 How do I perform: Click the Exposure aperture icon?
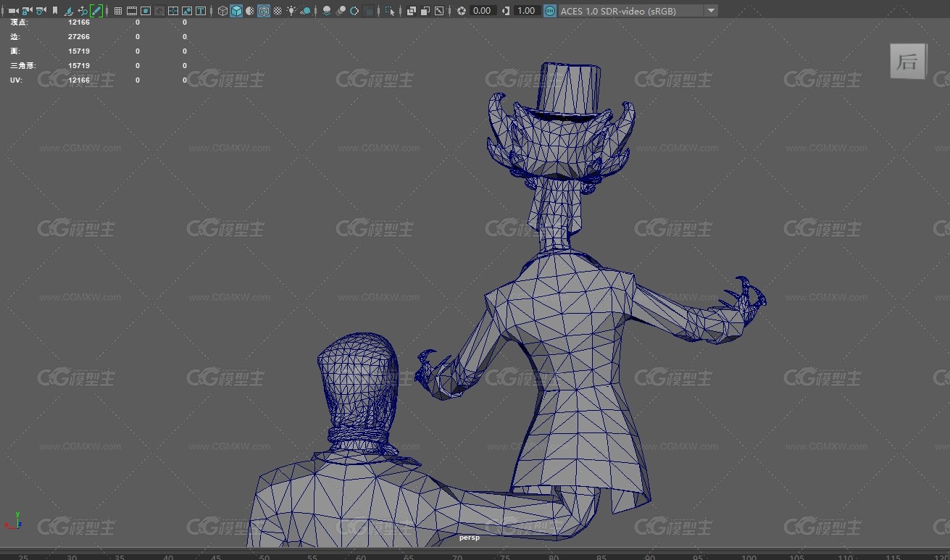461,11
